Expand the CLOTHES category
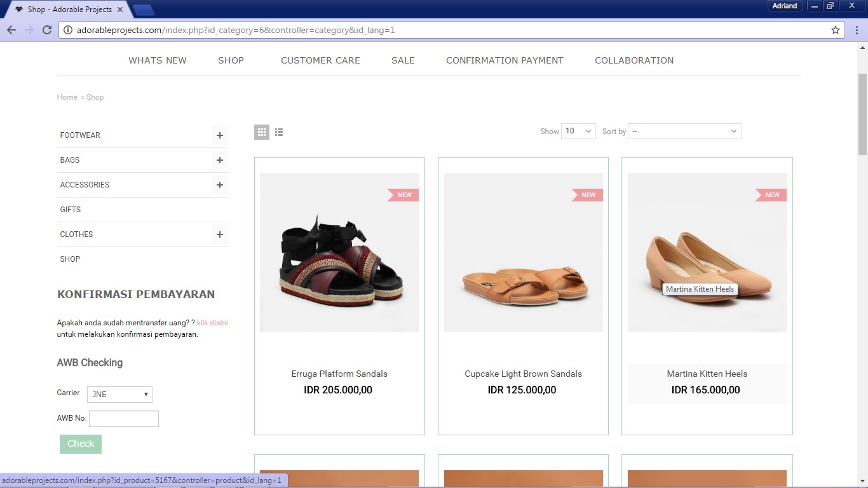 (x=219, y=234)
